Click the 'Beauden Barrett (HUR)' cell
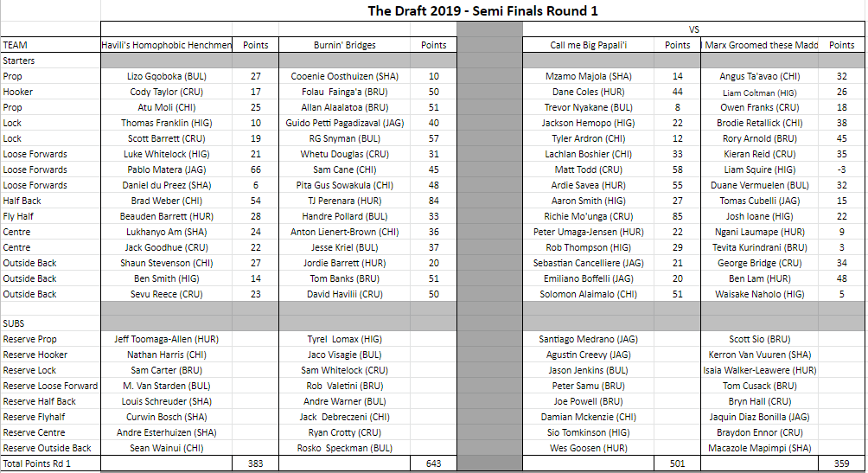This screenshot has height=473, width=868. (x=167, y=216)
